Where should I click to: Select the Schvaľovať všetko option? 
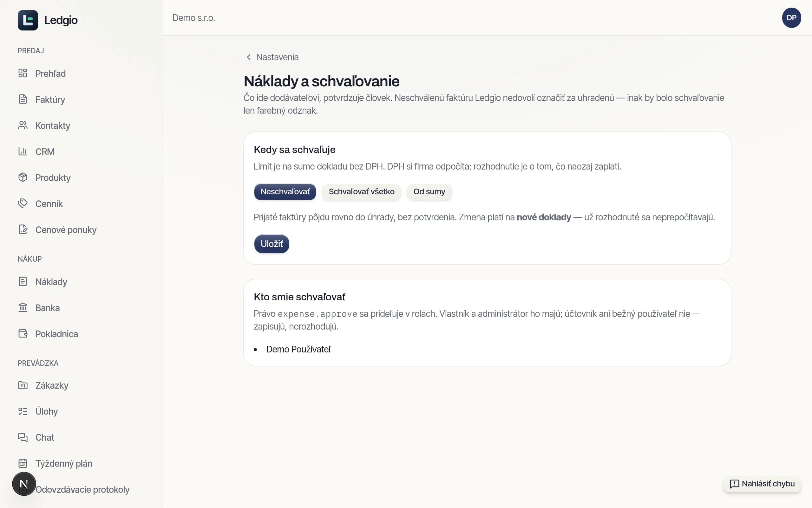pos(361,192)
